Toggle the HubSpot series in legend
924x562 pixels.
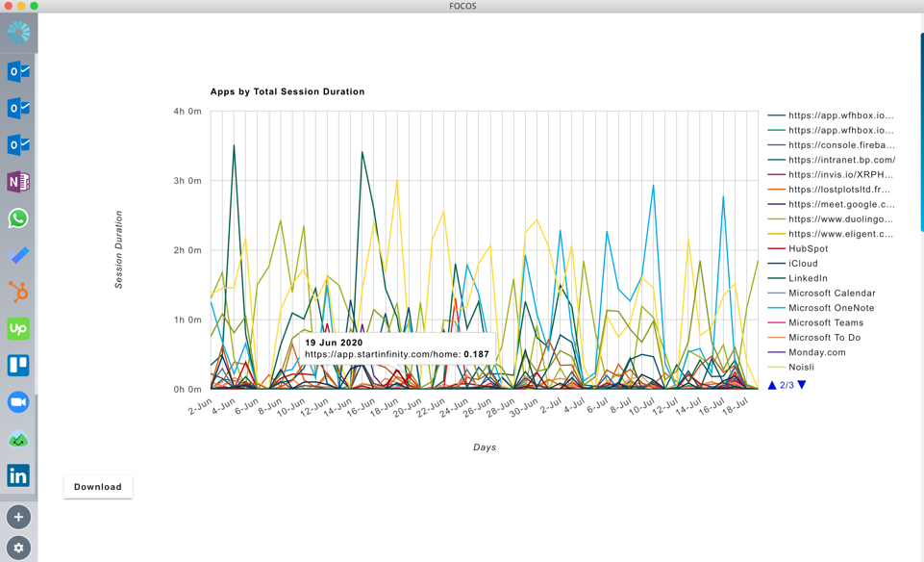(808, 248)
